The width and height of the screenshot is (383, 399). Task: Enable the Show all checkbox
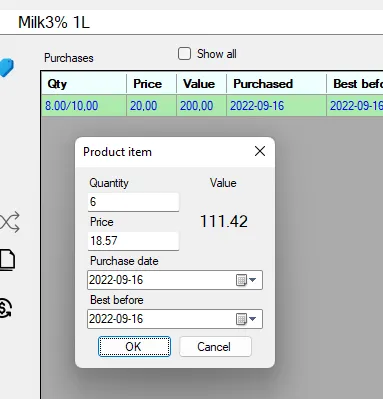pyautogui.click(x=184, y=54)
